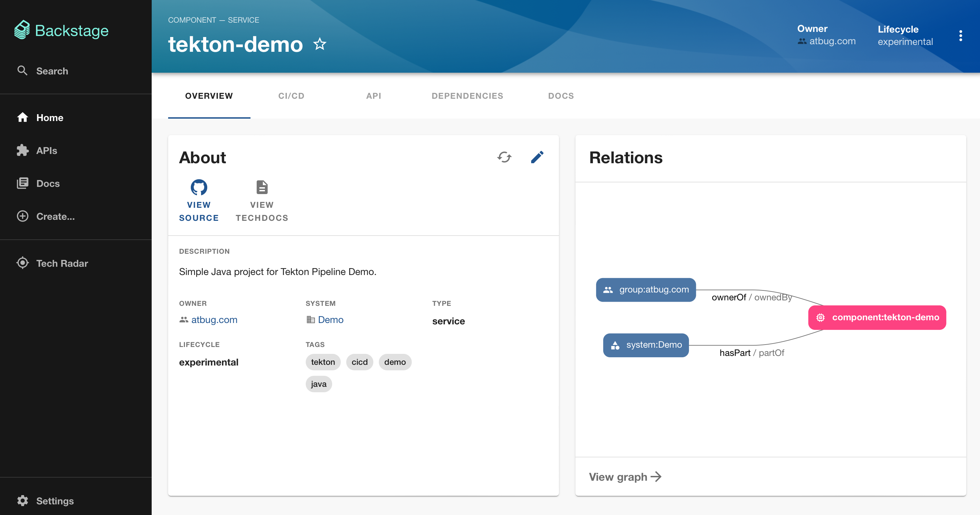Image resolution: width=980 pixels, height=515 pixels.
Task: Open the three-dot menu in header
Action: pyautogui.click(x=960, y=36)
